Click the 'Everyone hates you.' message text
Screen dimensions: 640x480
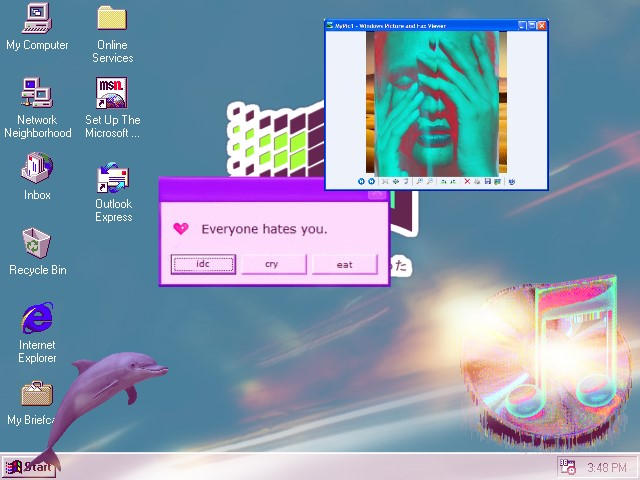264,229
